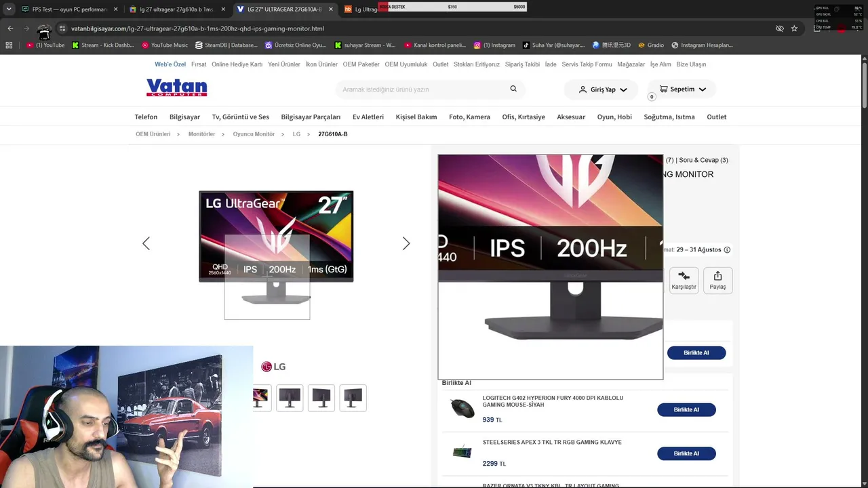Image resolution: width=868 pixels, height=488 pixels.
Task: Click the Logitech G402 mouse thumbnail
Action: pos(462,408)
